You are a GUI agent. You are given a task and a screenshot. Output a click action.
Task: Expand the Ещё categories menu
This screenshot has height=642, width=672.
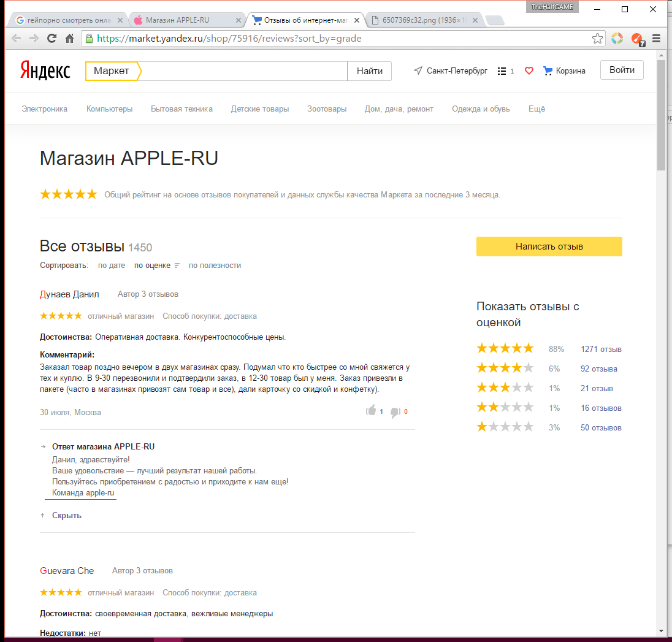pyautogui.click(x=536, y=109)
